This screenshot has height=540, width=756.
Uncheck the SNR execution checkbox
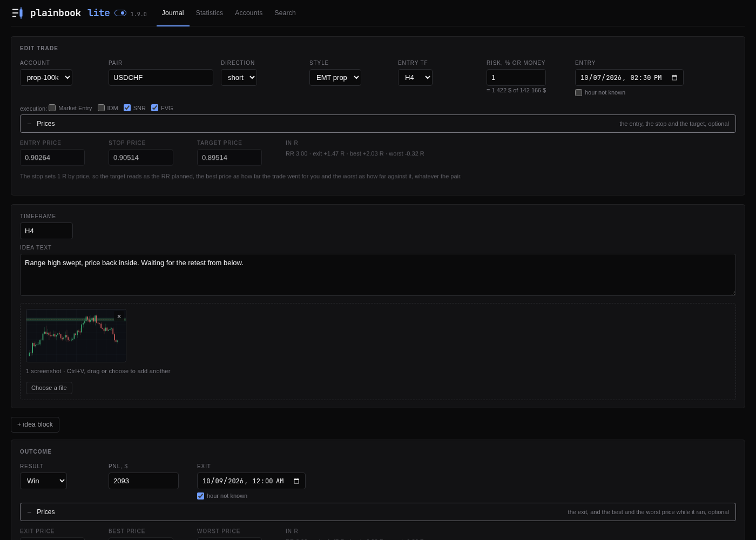point(127,107)
